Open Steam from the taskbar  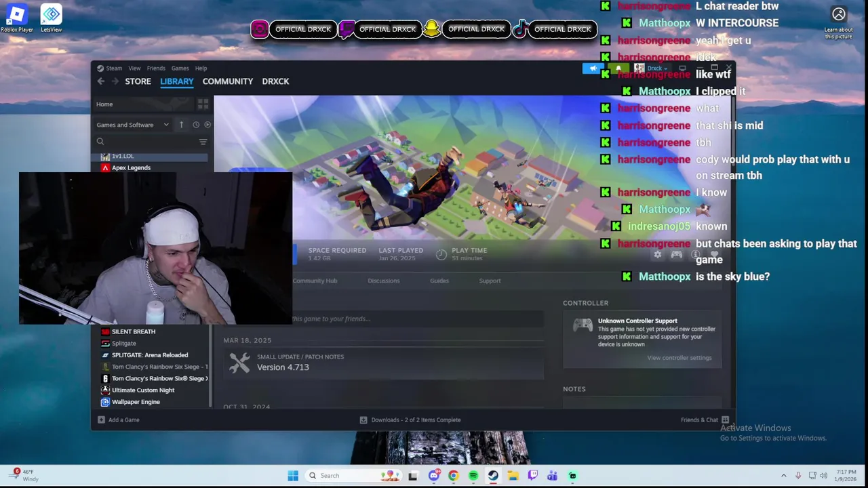click(493, 476)
